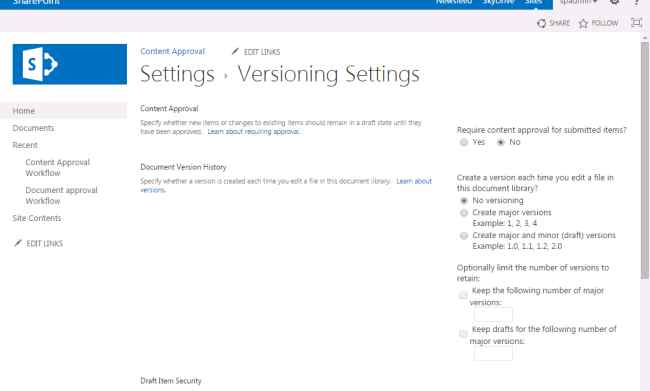This screenshot has width=650, height=391.
Task: Click the Share button in the top bar
Action: [553, 23]
